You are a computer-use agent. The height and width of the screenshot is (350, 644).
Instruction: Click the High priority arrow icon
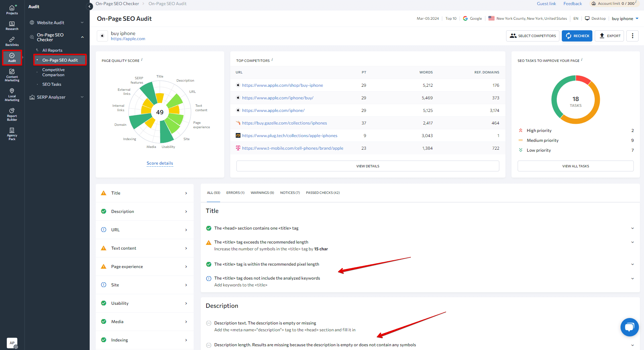521,130
